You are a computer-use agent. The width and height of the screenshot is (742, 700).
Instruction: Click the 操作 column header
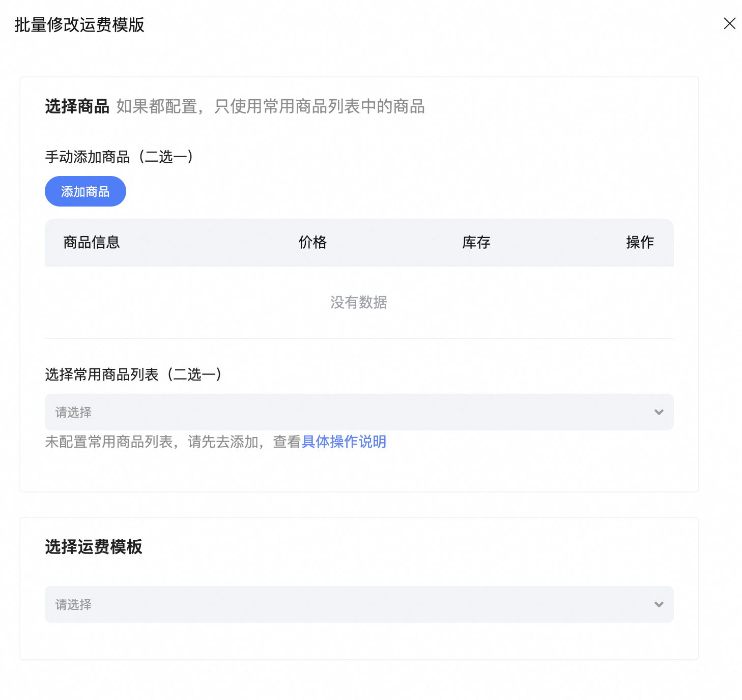(640, 242)
